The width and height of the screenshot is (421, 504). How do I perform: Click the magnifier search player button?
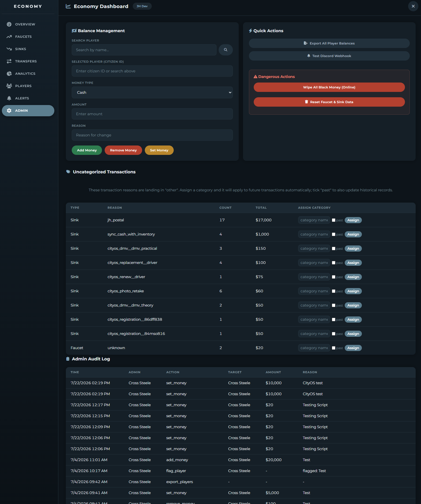(226, 50)
